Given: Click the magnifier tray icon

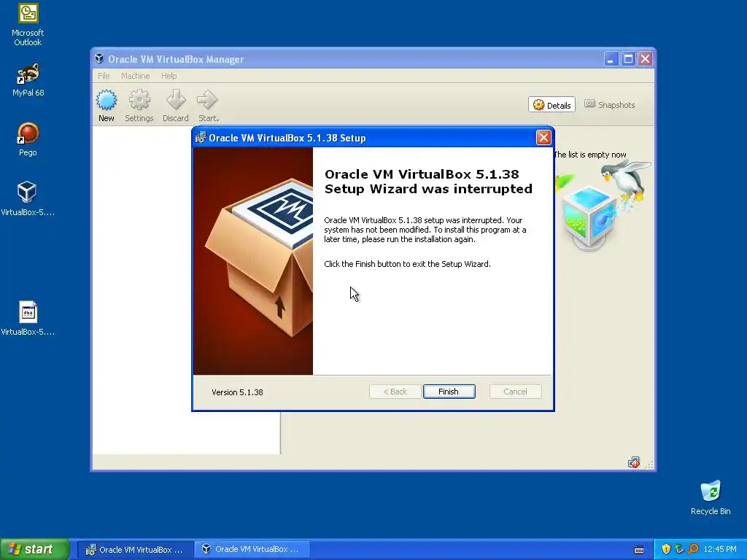Looking at the screenshot, I should [693, 549].
